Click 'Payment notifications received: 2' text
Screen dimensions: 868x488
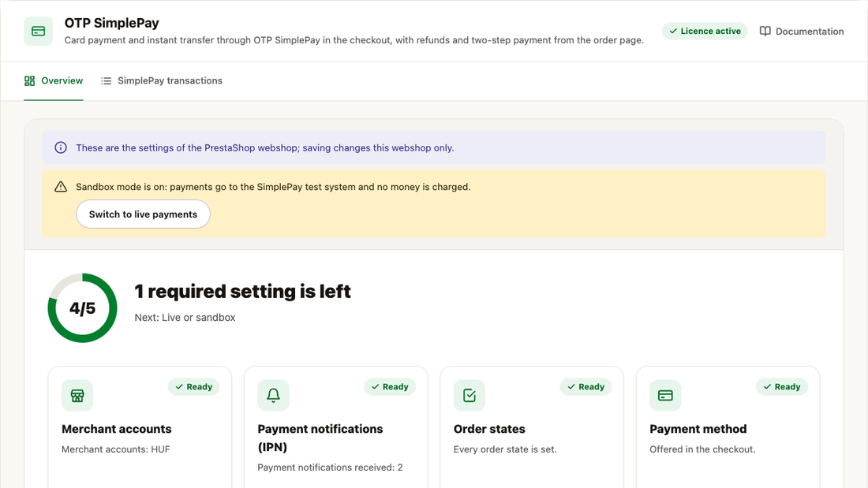(330, 468)
